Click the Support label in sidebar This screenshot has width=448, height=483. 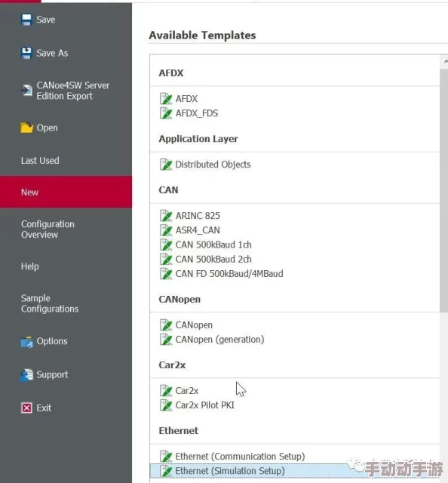52,374
